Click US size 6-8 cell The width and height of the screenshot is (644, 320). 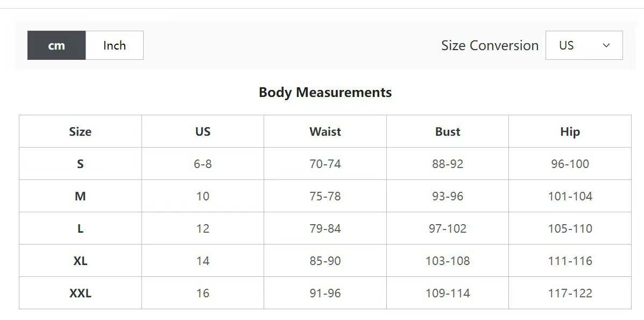pos(203,164)
